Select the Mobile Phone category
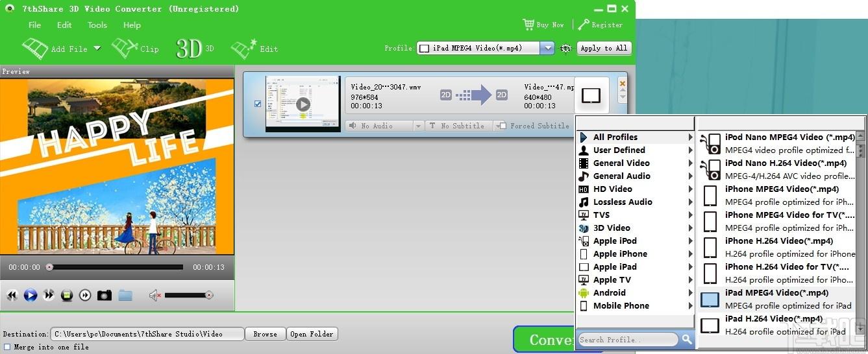Screen dimensions: 868x354 tap(636, 305)
